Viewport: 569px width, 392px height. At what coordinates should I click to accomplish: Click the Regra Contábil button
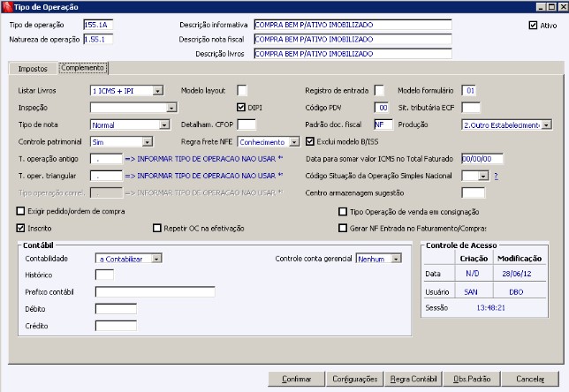pyautogui.click(x=413, y=379)
